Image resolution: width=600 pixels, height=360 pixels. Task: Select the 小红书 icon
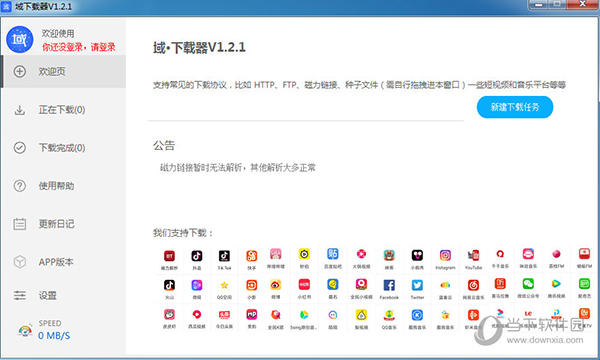tap(304, 285)
